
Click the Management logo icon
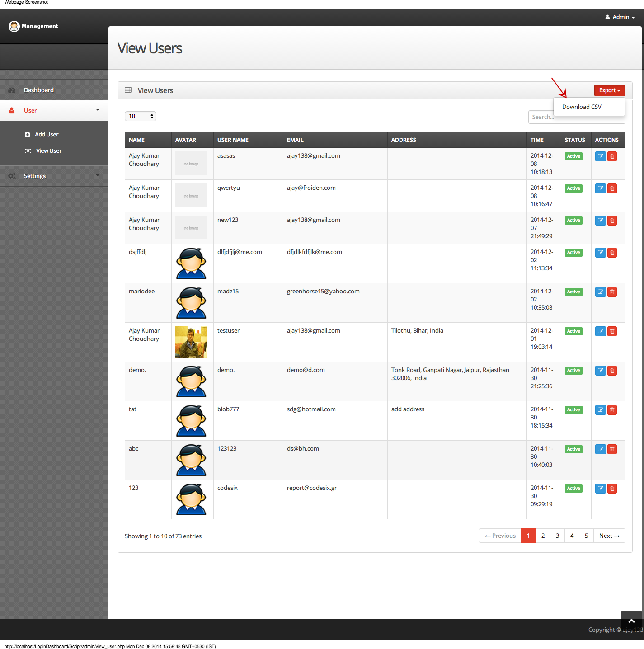(14, 26)
